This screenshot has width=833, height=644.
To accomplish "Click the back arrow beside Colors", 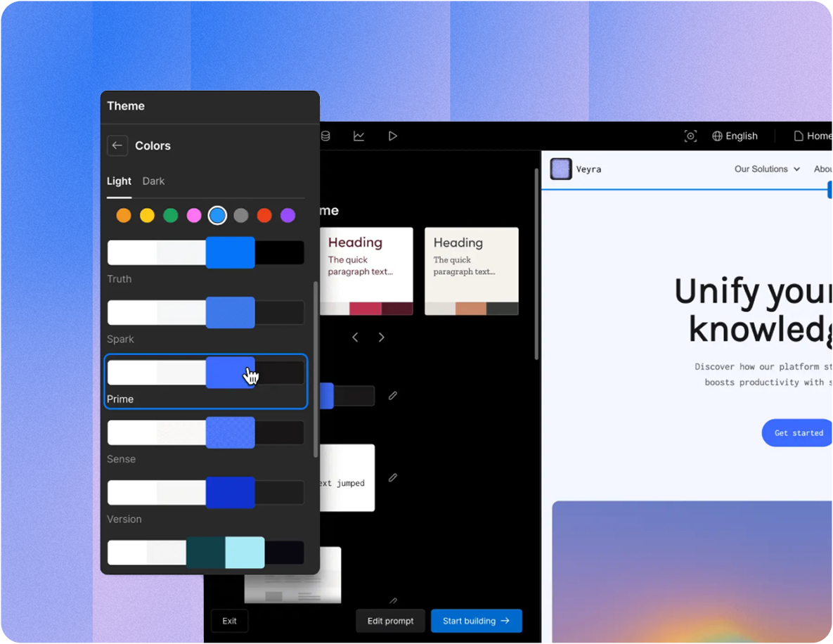I will click(x=117, y=146).
